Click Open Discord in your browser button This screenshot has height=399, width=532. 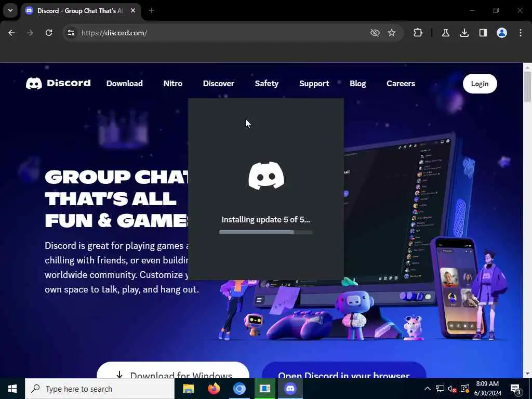point(344,370)
